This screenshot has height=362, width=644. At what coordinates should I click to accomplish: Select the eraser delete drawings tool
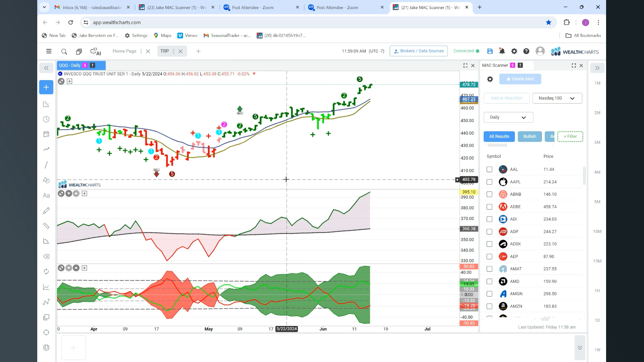(46, 256)
